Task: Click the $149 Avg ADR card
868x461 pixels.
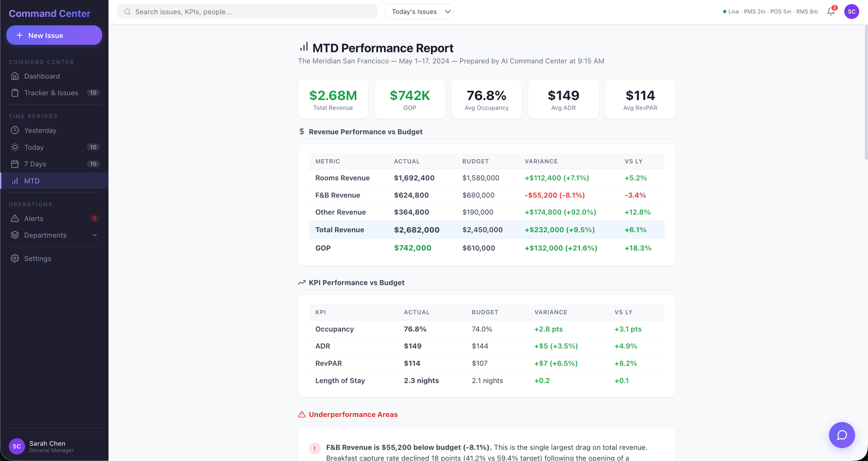Action: (x=564, y=99)
